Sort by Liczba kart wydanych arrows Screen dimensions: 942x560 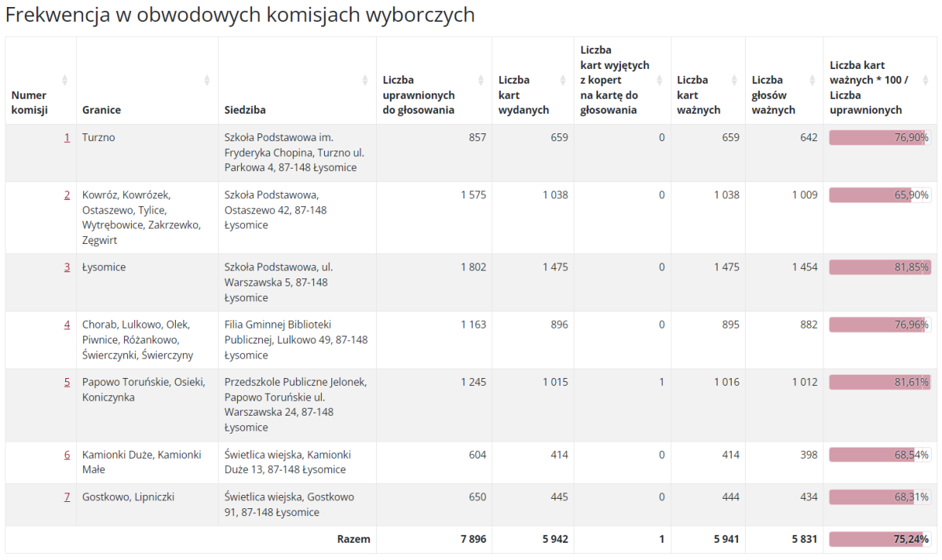point(562,80)
